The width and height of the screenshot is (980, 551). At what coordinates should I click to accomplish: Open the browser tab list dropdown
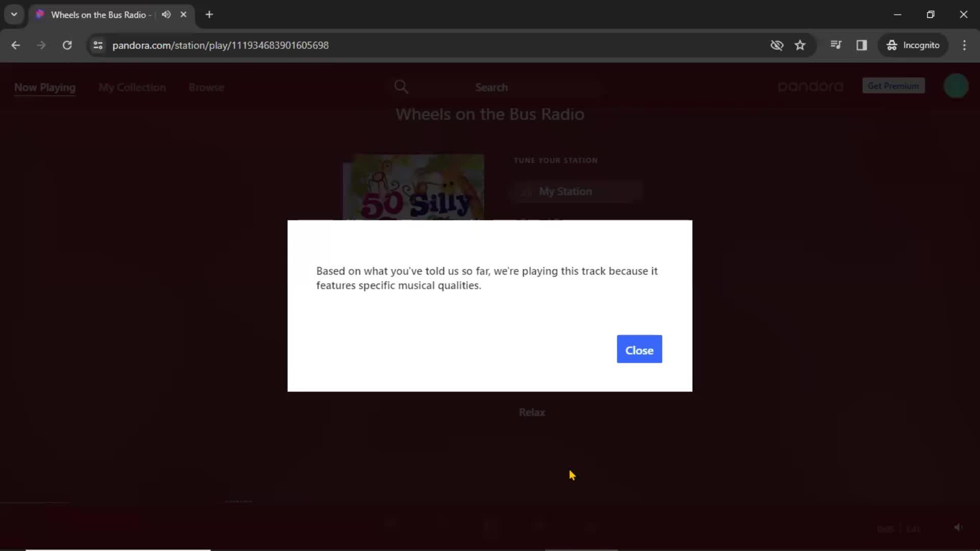click(13, 15)
